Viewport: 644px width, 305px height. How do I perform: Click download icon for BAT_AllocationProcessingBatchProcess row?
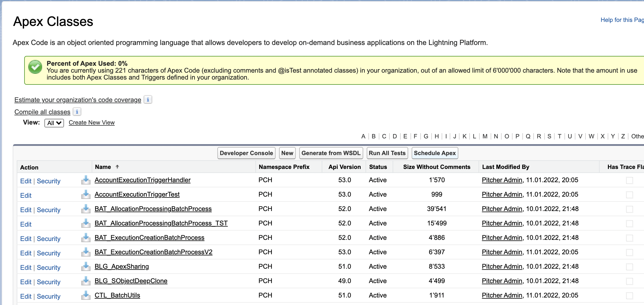point(86,209)
